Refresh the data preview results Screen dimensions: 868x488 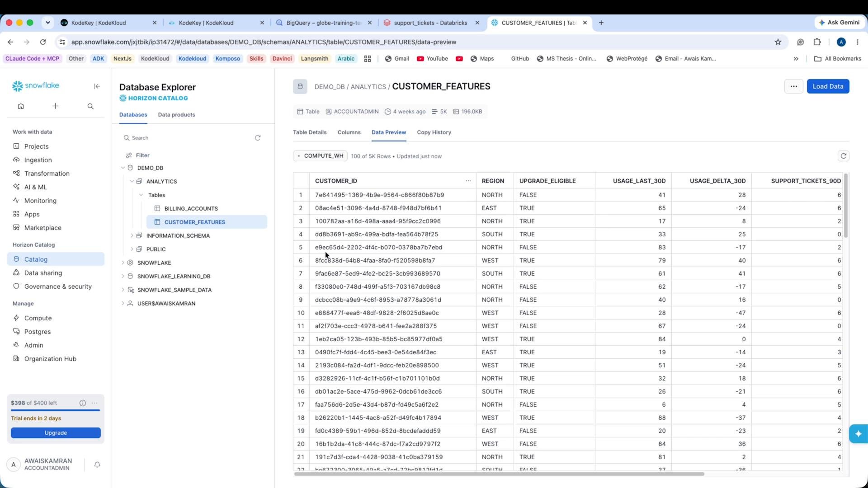tap(843, 156)
